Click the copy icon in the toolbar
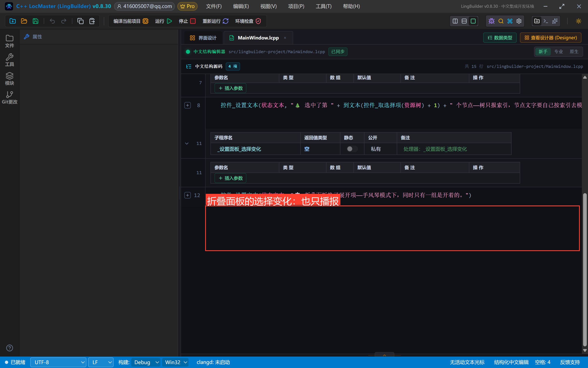 (x=80, y=21)
